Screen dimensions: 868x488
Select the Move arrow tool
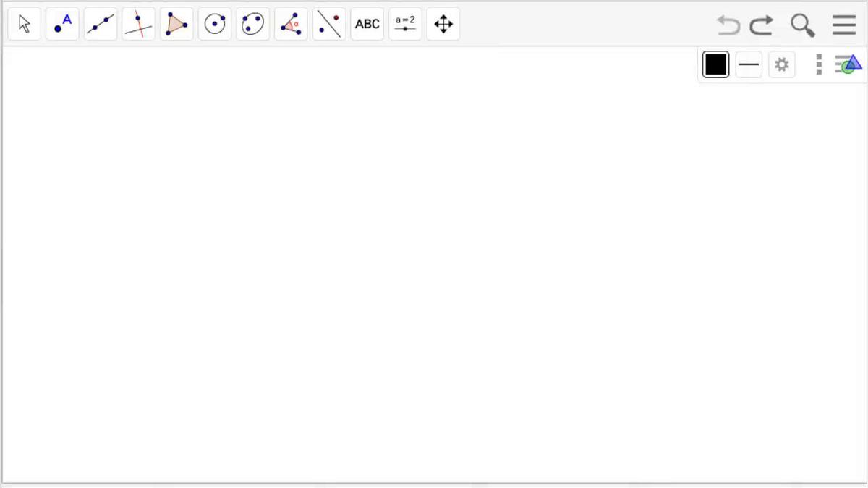coord(25,25)
